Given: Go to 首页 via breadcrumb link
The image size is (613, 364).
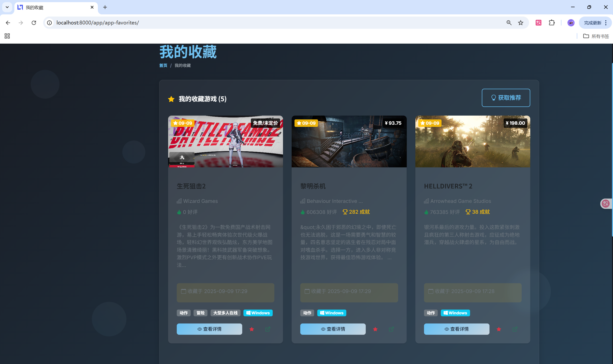Looking at the screenshot, I should point(163,65).
